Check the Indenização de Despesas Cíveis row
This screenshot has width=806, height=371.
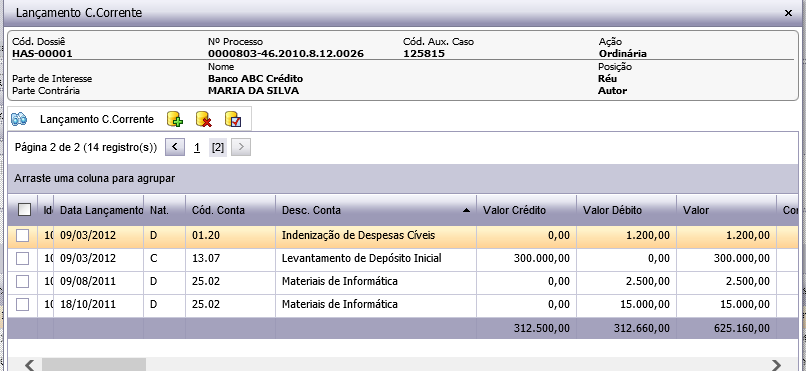click(23, 236)
